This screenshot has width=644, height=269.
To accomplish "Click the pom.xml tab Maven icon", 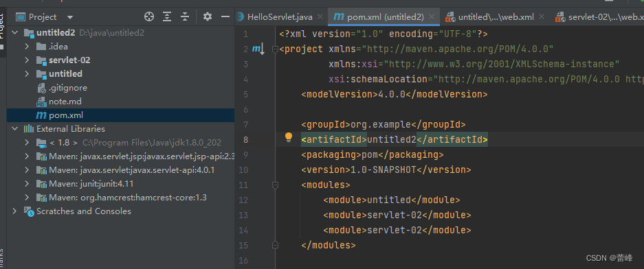I will pos(339,16).
